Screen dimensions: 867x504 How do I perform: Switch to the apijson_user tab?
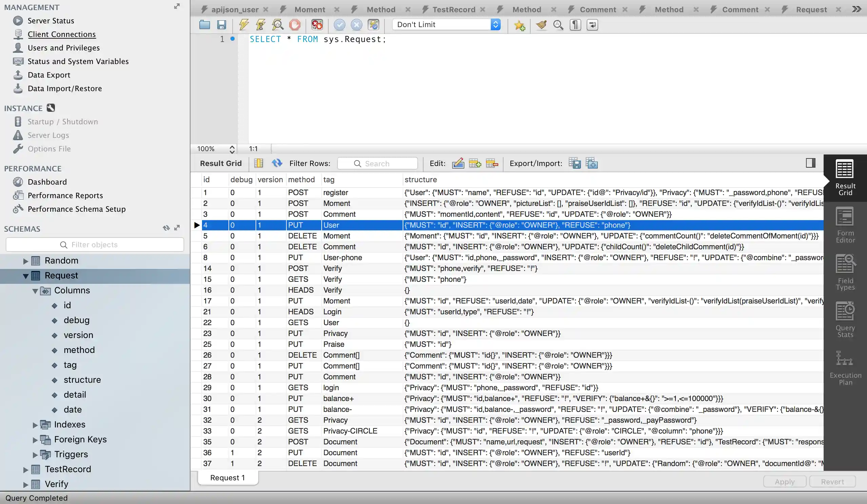(235, 9)
